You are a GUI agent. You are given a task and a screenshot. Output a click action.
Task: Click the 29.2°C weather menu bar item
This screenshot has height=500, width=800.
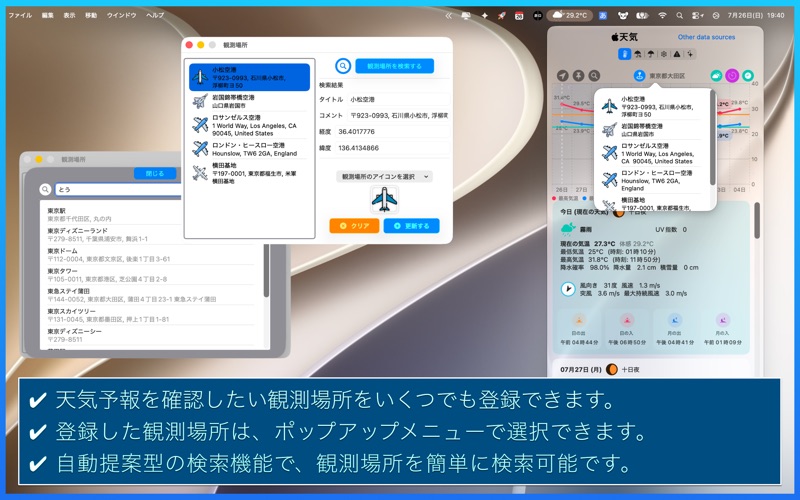[x=569, y=15]
